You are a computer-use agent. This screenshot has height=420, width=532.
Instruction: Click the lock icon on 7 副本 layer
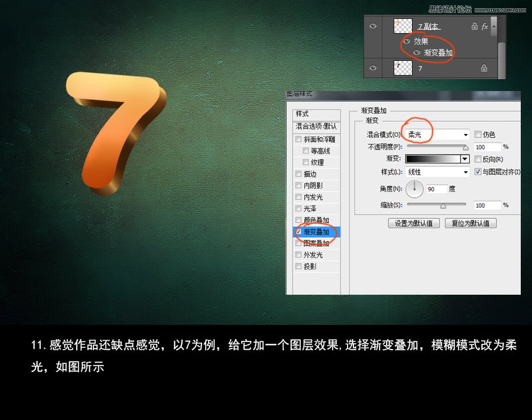474,26
